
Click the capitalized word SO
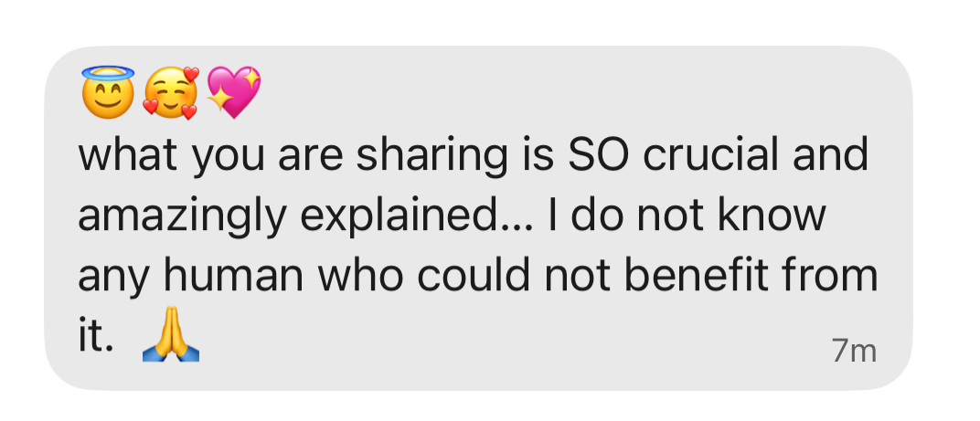(599, 156)
